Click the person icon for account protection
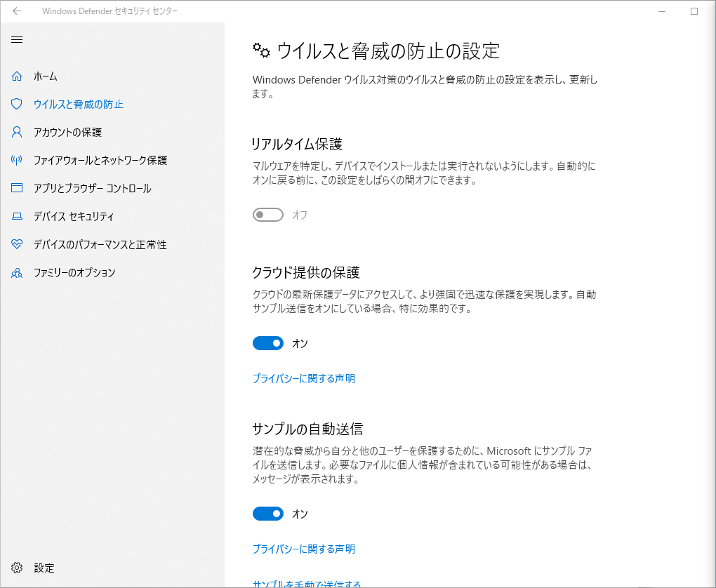The image size is (716, 588). [17, 132]
